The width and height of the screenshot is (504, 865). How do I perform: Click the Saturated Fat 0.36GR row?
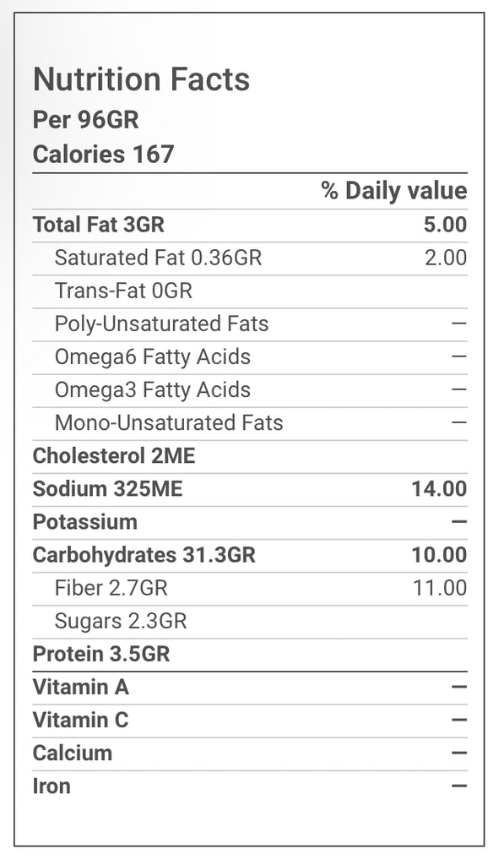[x=250, y=258]
